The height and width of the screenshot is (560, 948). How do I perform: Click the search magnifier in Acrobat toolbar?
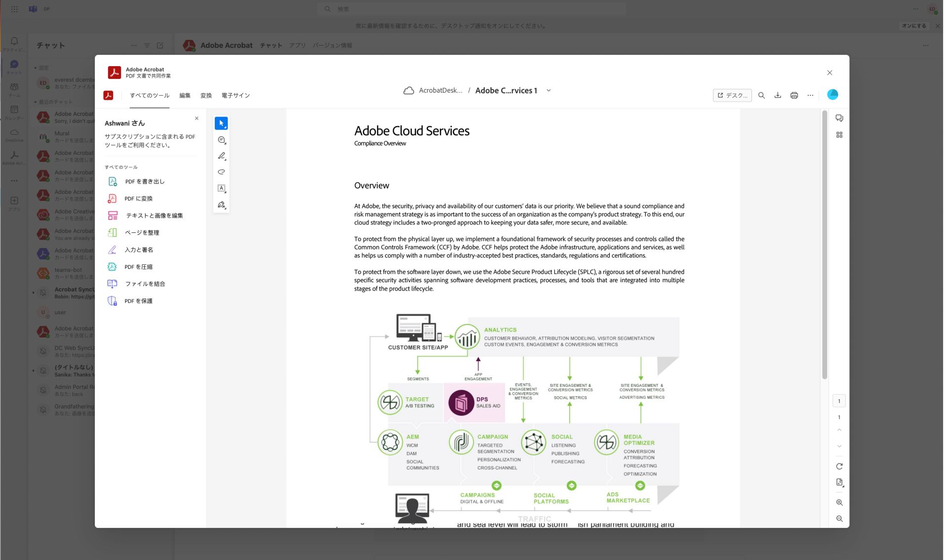[x=761, y=95]
